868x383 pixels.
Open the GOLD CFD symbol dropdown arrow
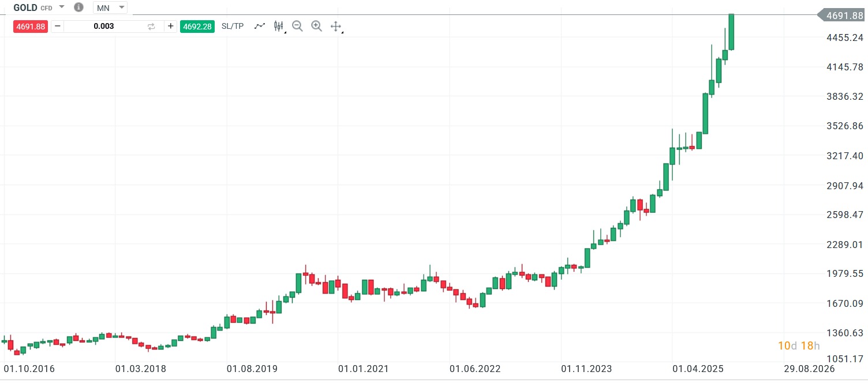click(x=62, y=7)
